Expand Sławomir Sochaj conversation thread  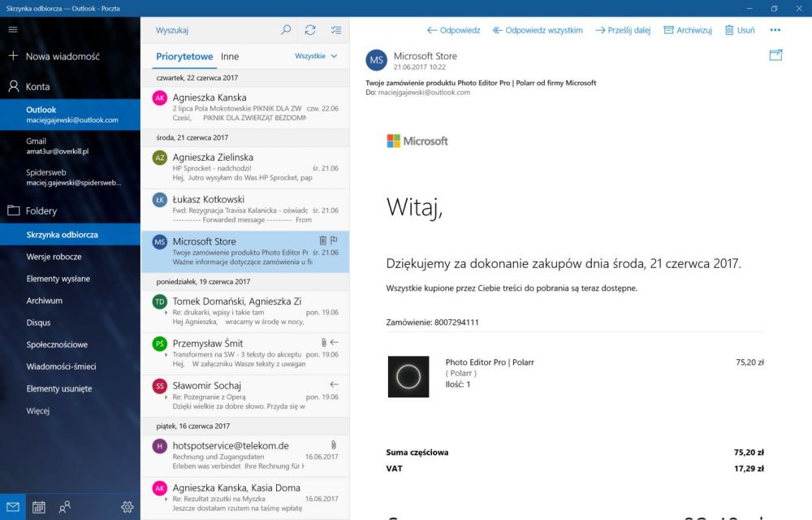(166, 397)
